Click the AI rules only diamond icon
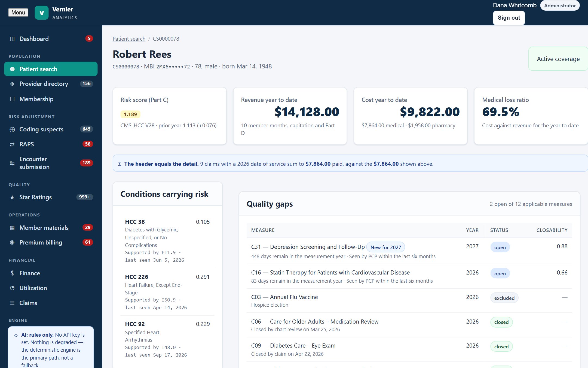This screenshot has width=588, height=368. [16, 335]
